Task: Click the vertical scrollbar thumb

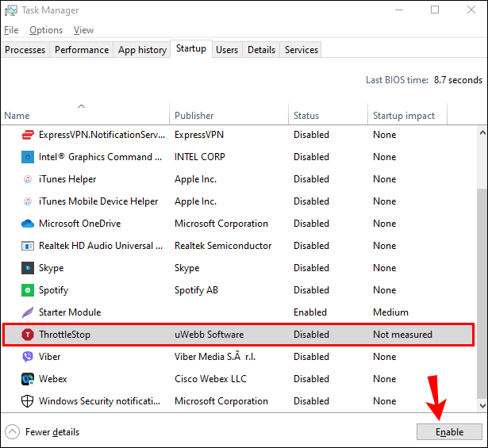Action: click(x=482, y=293)
